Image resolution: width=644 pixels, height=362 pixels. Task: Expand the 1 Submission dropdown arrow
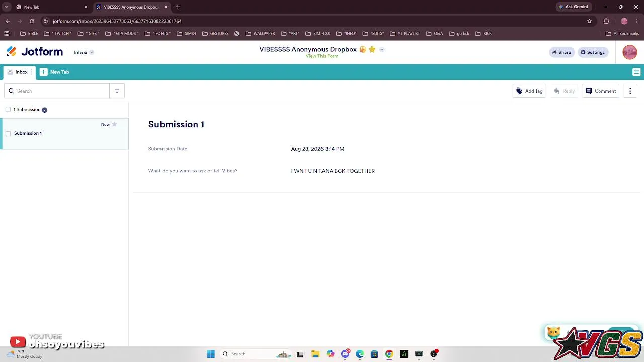45,110
